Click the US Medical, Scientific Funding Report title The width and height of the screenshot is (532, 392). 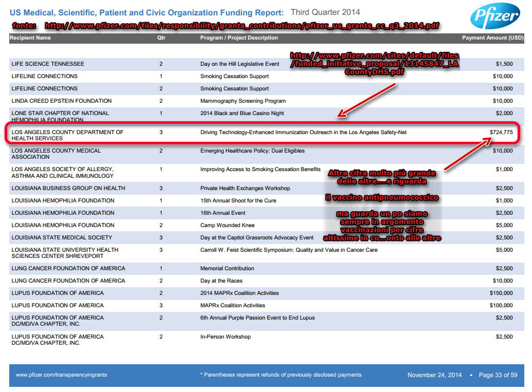pyautogui.click(x=146, y=12)
